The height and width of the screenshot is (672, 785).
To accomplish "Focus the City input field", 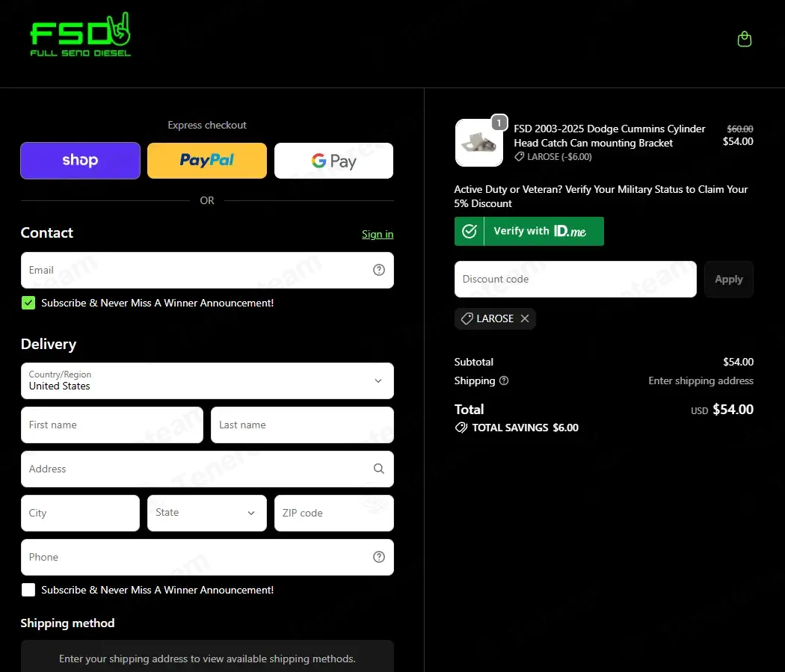I will click(x=80, y=513).
